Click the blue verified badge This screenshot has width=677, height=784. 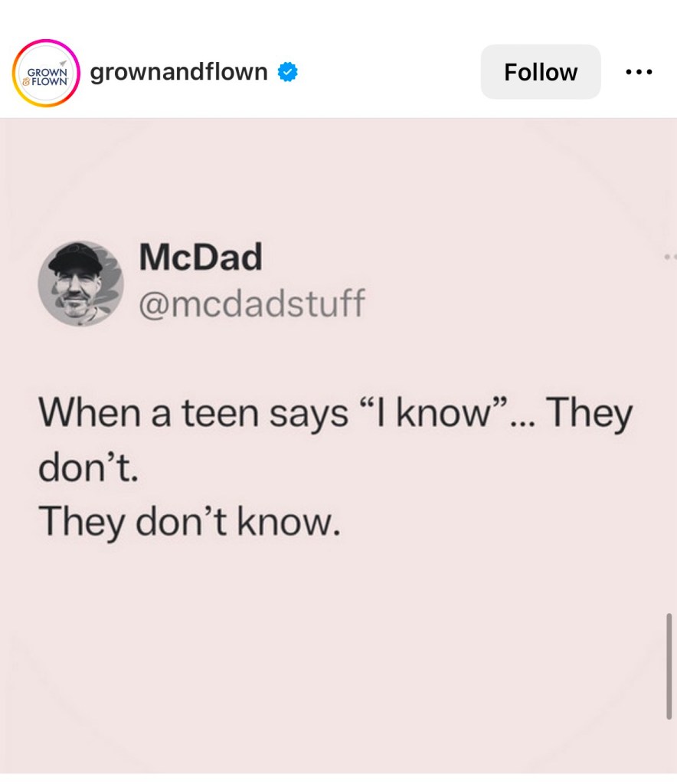[287, 72]
